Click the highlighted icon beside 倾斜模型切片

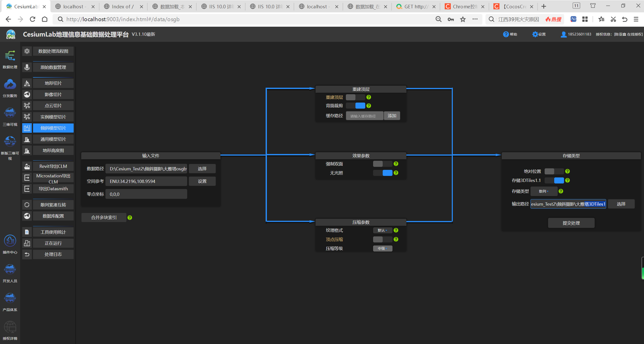(27, 128)
